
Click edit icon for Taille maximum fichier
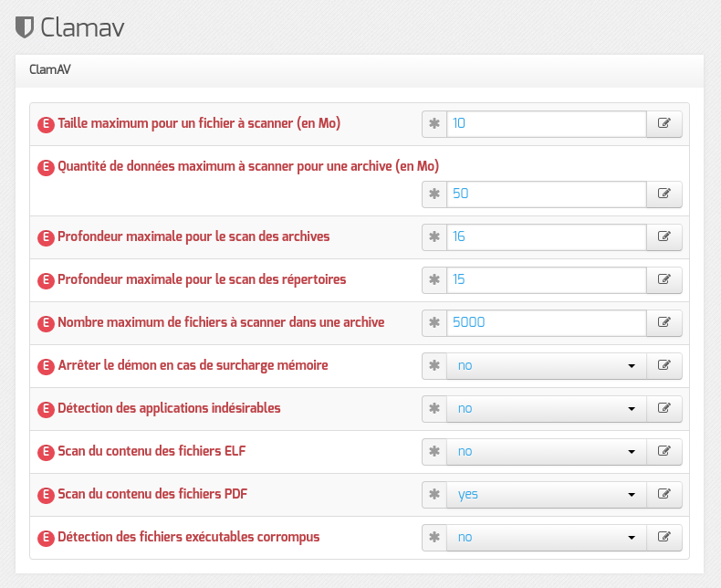pos(664,124)
